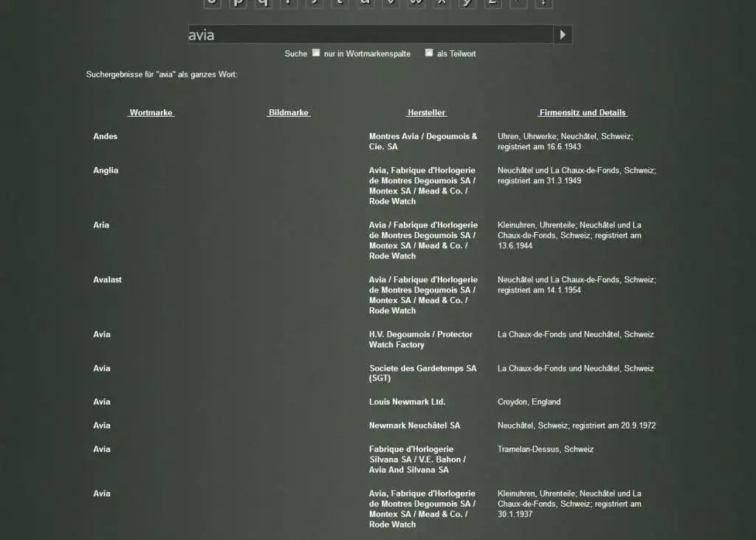
Task: Click the Aria row details dated 13.6.1944
Action: pyautogui.click(x=569, y=235)
